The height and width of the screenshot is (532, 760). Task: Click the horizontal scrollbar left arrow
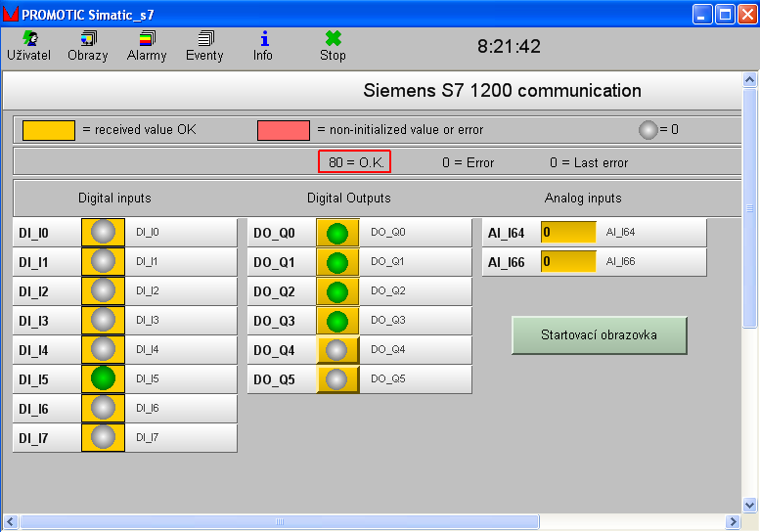[x=11, y=522]
